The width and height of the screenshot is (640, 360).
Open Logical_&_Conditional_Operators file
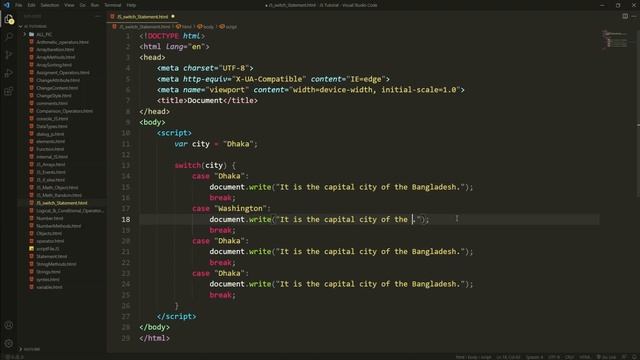click(x=69, y=211)
